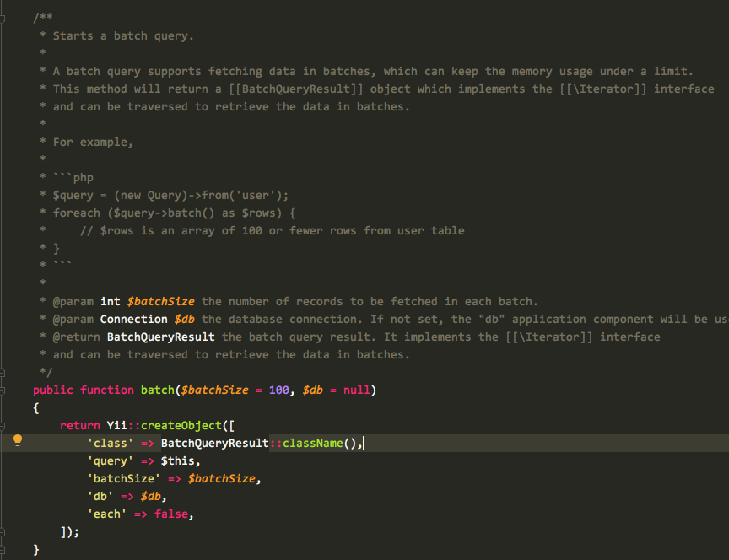Screen dimensions: 729x560
Task: Collapse the return Yii::createObject block fold marker
Action: click(2, 426)
